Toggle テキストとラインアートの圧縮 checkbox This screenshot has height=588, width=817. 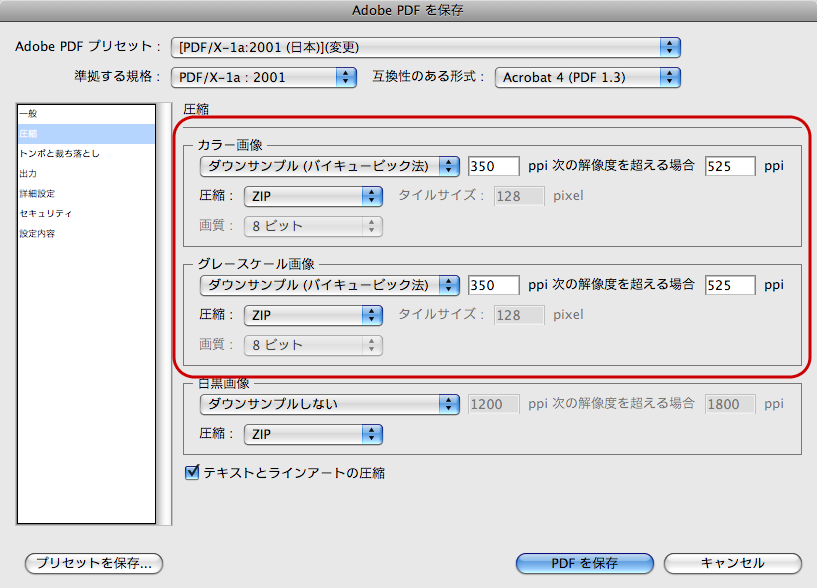[192, 472]
